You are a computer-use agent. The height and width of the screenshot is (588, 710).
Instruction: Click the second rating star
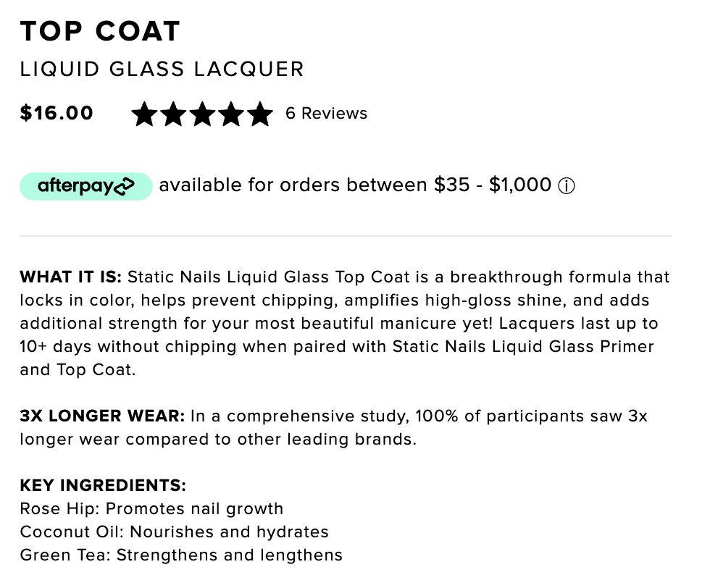(174, 114)
